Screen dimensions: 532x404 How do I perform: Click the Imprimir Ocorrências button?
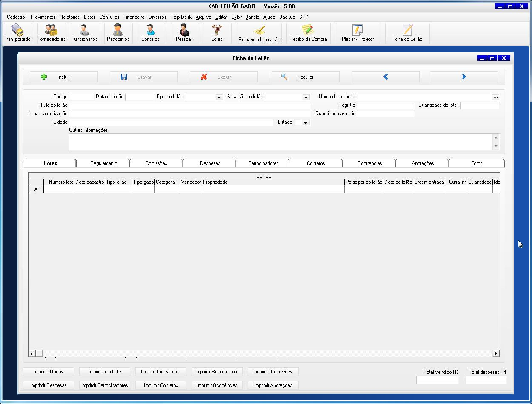pyautogui.click(x=217, y=385)
